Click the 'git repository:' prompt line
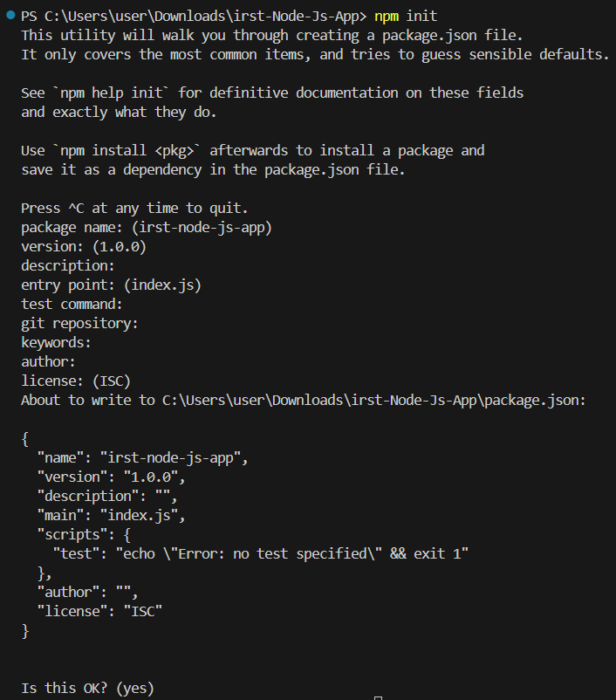 point(80,324)
